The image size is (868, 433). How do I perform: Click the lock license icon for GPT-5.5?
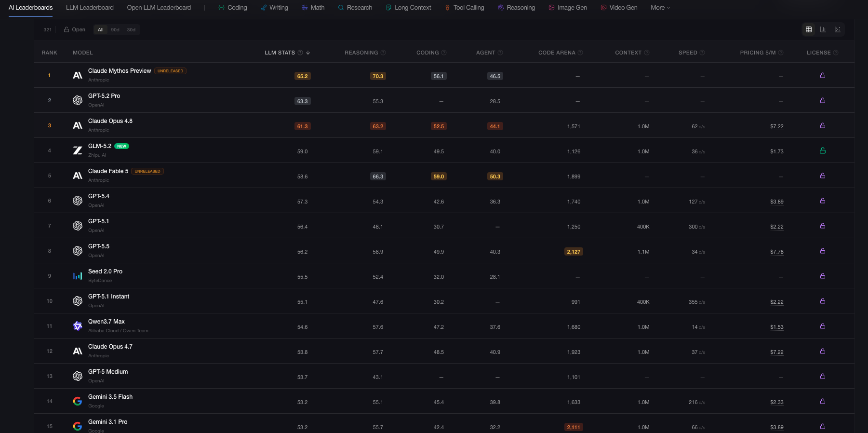coord(823,251)
